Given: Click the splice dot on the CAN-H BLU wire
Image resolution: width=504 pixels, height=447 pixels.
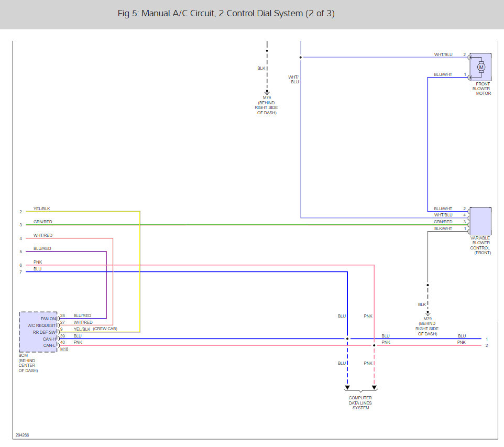Looking at the screenshot, I should [347, 339].
